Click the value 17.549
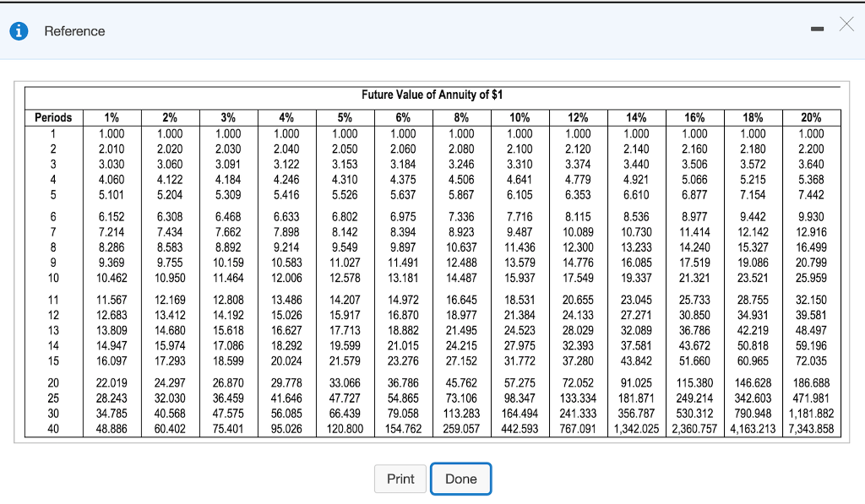Image resolution: width=865 pixels, height=504 pixels. 578,278
